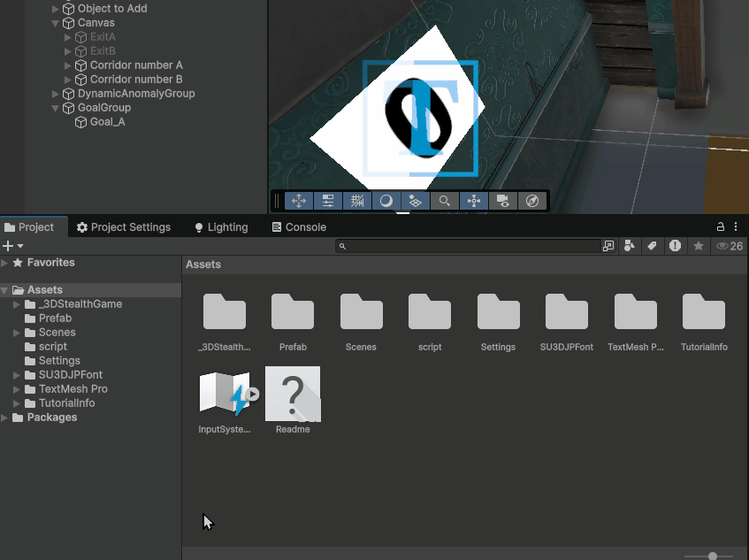
Task: Click the asset icon size slider
Action: pyautogui.click(x=713, y=556)
